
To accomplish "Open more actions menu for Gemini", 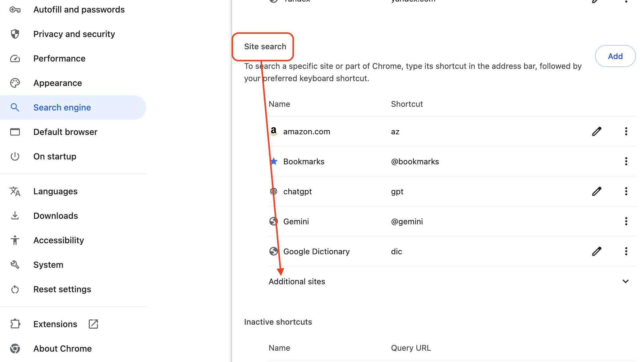I will click(626, 222).
